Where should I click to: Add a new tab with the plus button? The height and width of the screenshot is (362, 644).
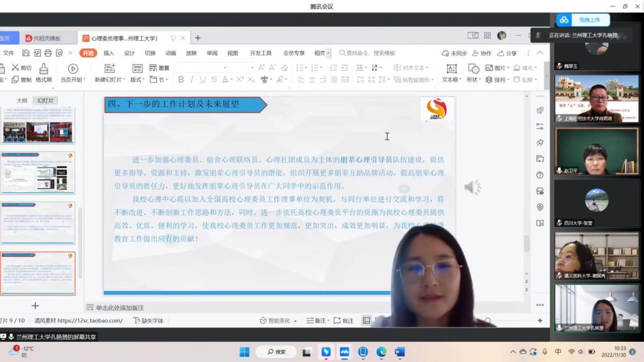click(x=197, y=38)
